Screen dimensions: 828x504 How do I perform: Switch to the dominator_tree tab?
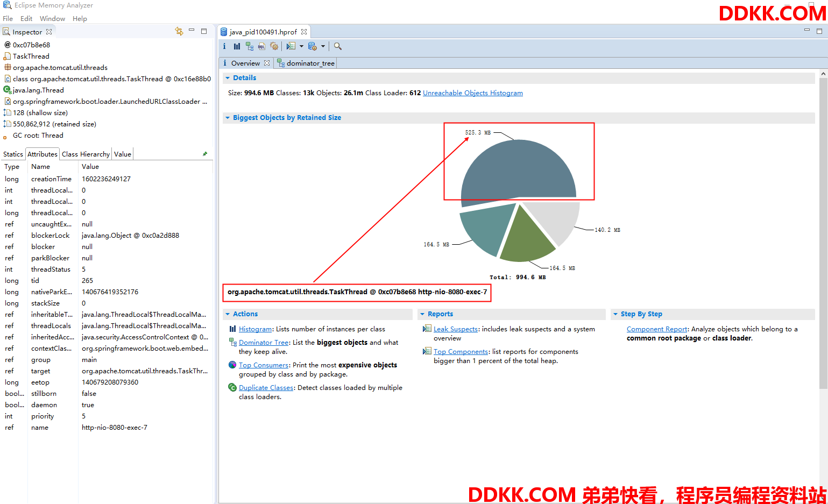pos(306,63)
